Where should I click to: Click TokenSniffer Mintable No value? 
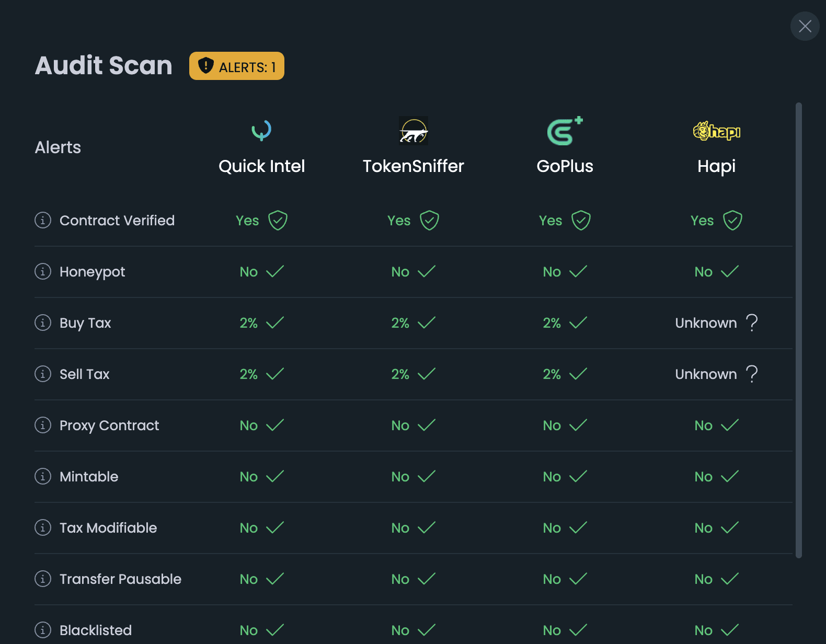pyautogui.click(x=400, y=477)
